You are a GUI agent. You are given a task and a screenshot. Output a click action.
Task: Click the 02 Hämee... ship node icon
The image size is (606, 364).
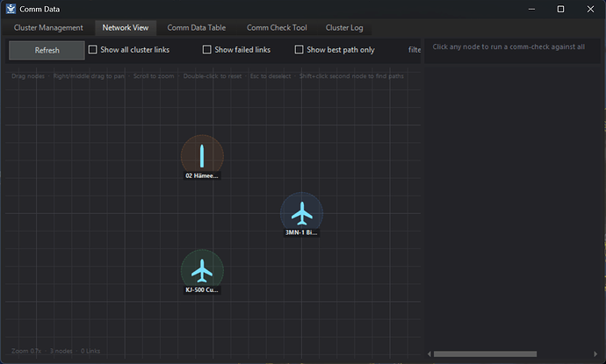click(x=202, y=156)
